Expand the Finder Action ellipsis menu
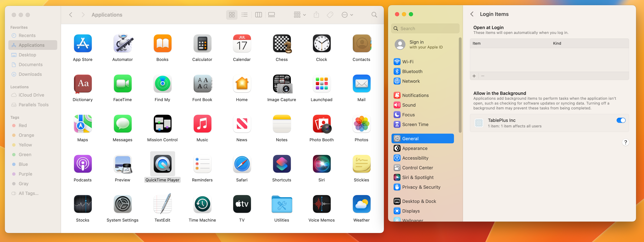 coord(347,15)
